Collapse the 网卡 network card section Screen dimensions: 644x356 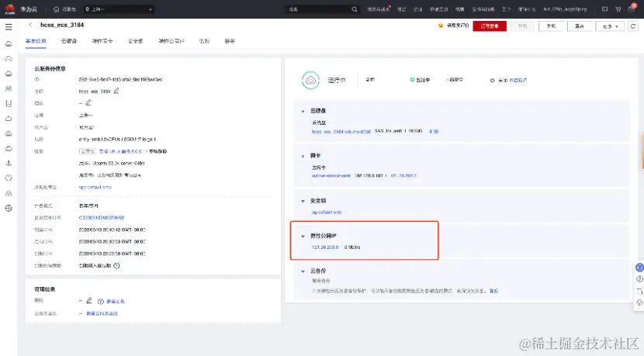[303, 156]
